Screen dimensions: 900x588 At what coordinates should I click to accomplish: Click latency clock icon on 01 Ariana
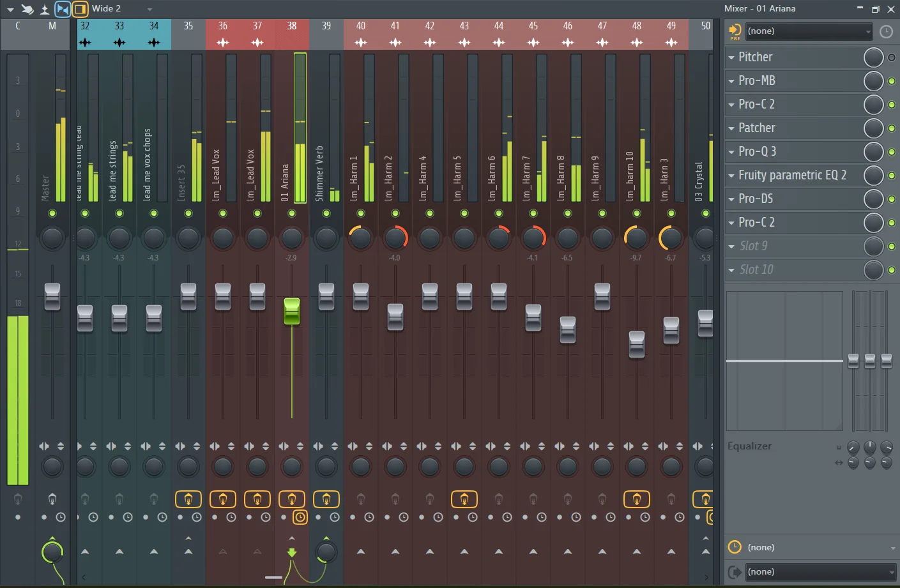click(x=300, y=517)
